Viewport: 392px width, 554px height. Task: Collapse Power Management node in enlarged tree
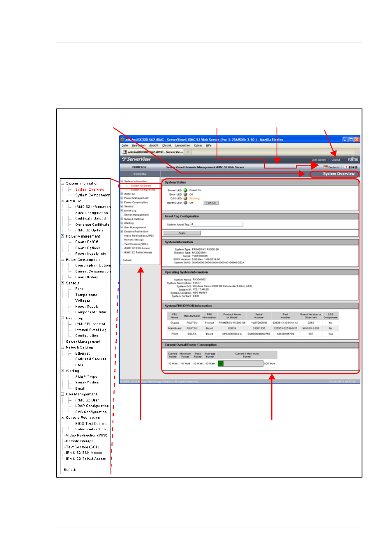click(62, 236)
